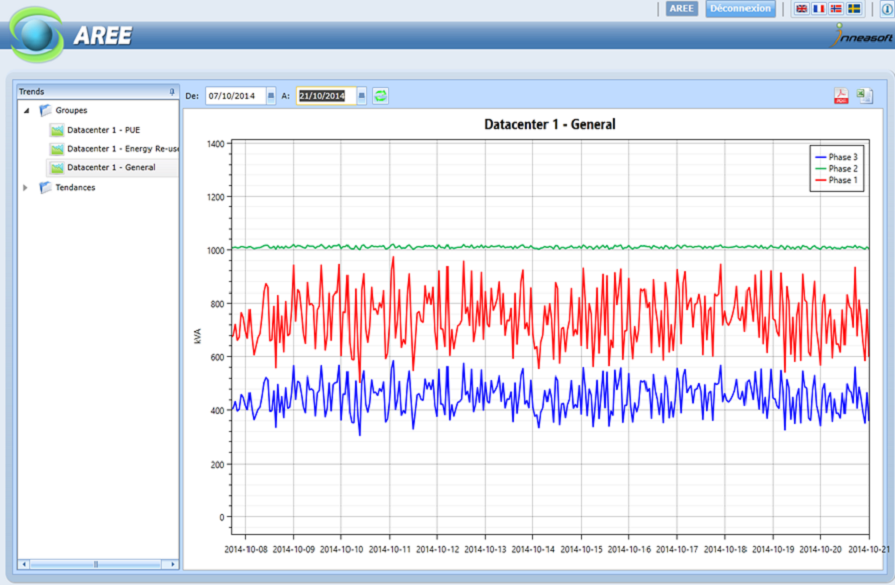Image resolution: width=895 pixels, height=585 pixels.
Task: Click the Energy Re-use chart icon
Action: 57,149
